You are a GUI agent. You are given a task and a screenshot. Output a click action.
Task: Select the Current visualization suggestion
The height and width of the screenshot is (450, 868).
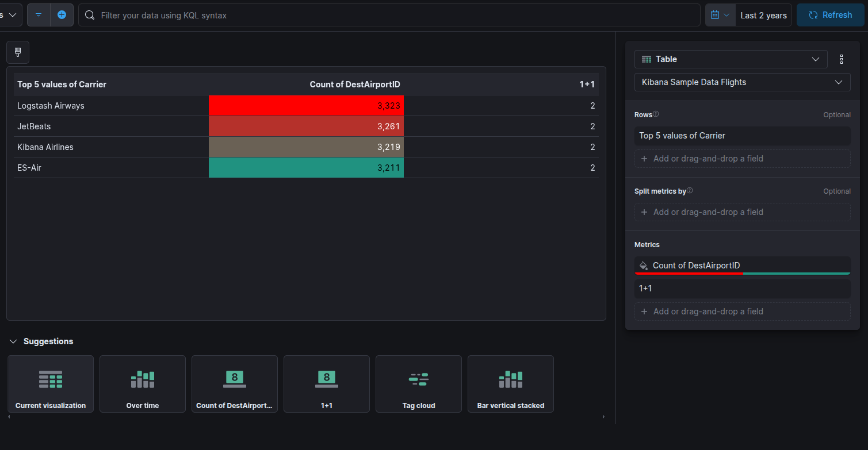pyautogui.click(x=51, y=384)
